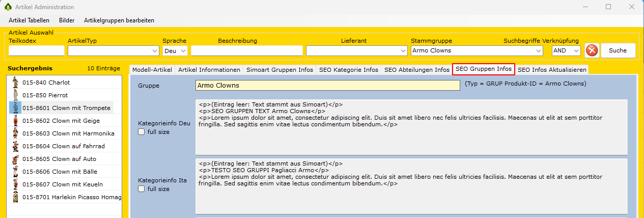644x218 pixels.
Task: Click the Harlekin Picasso thumbnail icon
Action: pos(15,197)
